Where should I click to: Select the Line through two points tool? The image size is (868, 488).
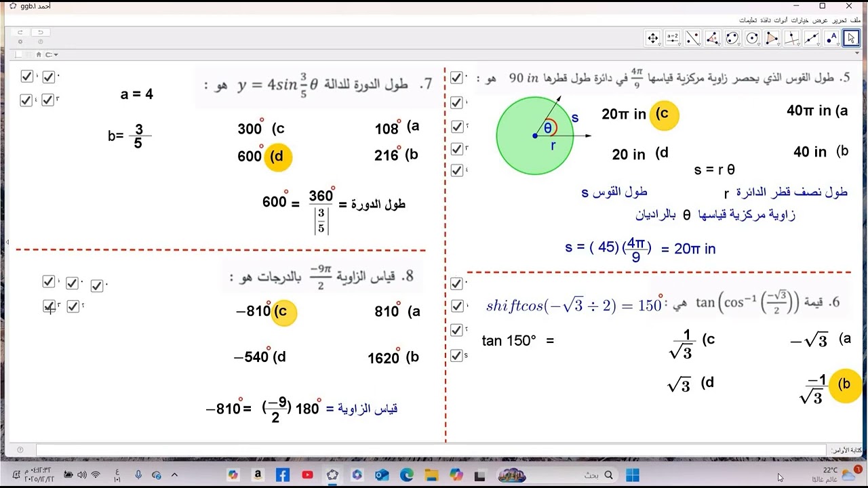tap(812, 39)
